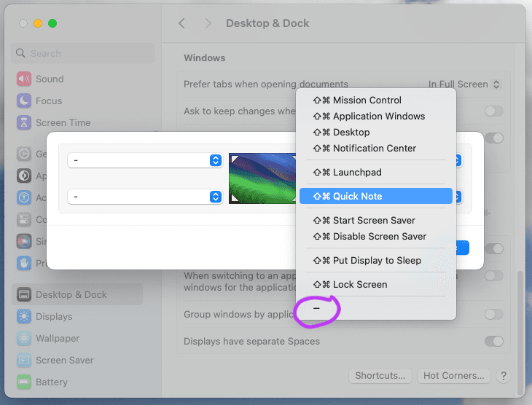Image resolution: width=532 pixels, height=405 pixels.
Task: Choose Quick Note from the menu
Action: (x=376, y=196)
